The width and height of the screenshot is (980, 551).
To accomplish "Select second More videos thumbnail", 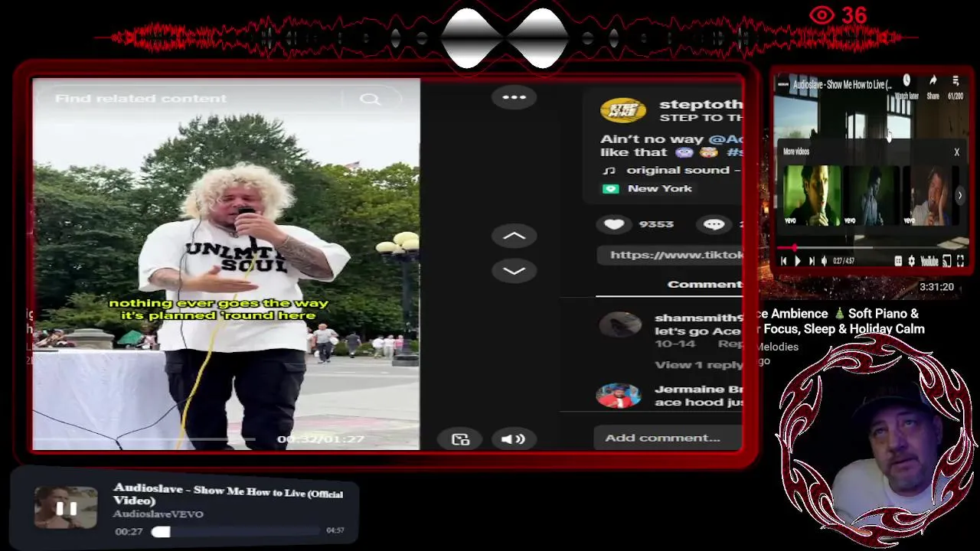I will pyautogui.click(x=871, y=195).
